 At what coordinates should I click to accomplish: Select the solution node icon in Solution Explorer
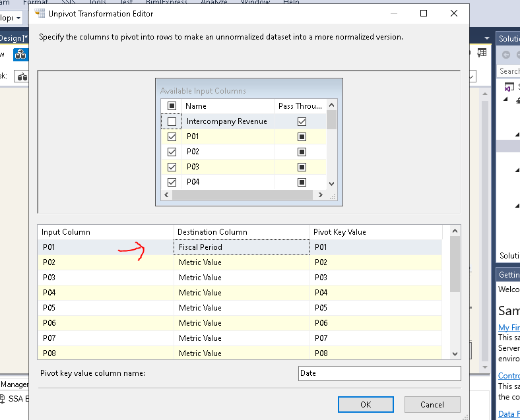(x=509, y=86)
